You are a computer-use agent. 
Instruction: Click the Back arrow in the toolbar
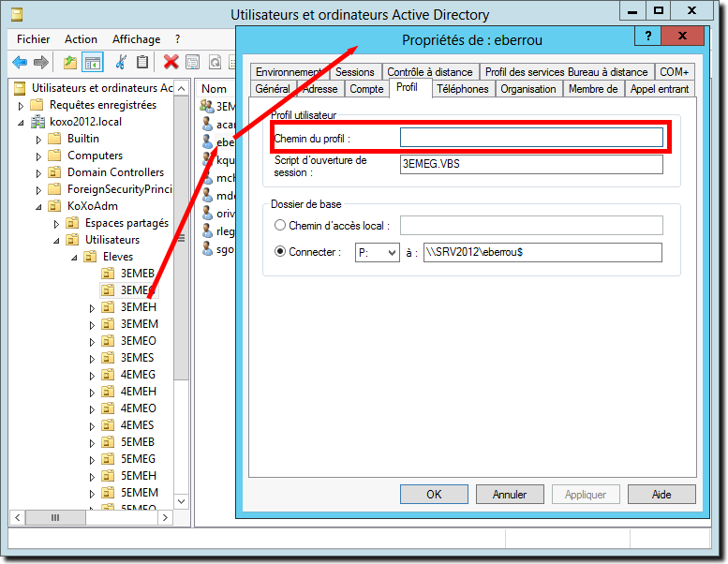[20, 62]
